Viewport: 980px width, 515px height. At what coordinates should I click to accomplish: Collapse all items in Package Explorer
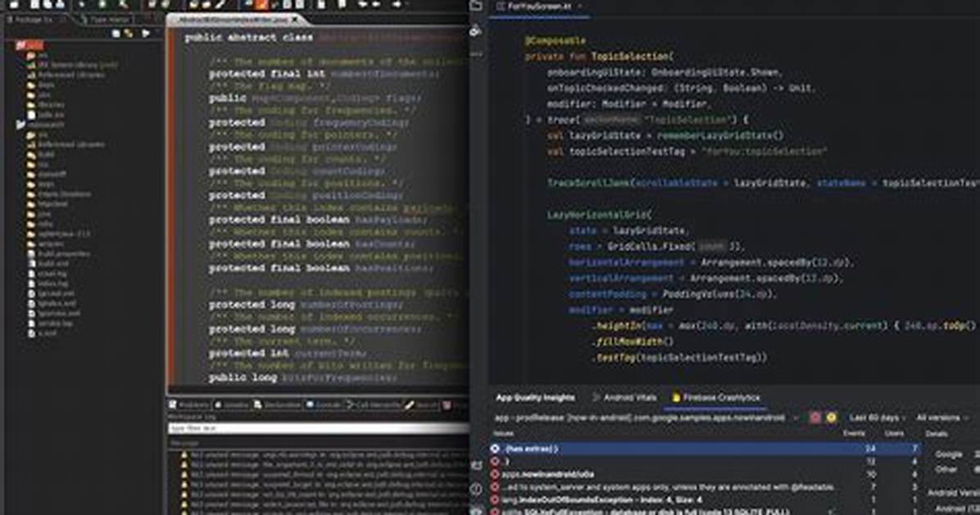(116, 33)
